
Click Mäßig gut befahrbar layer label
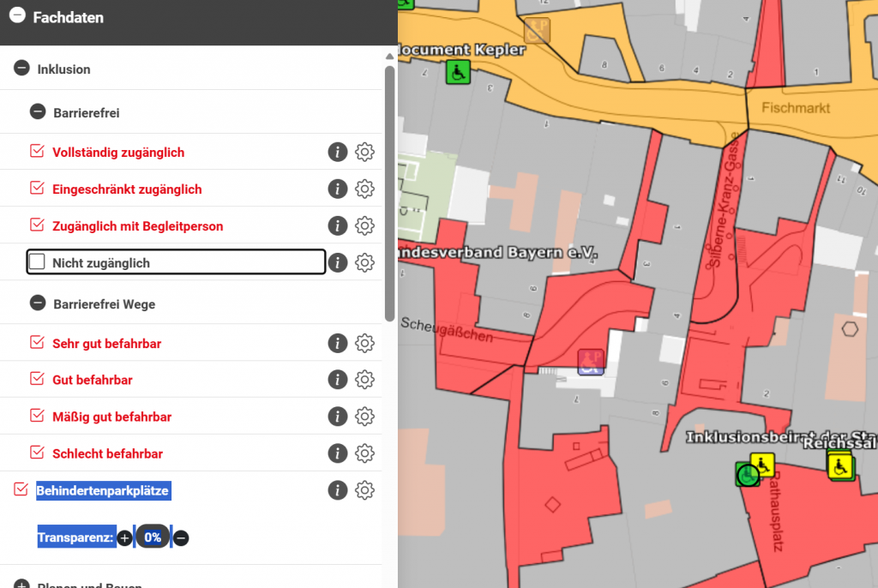pos(112,417)
